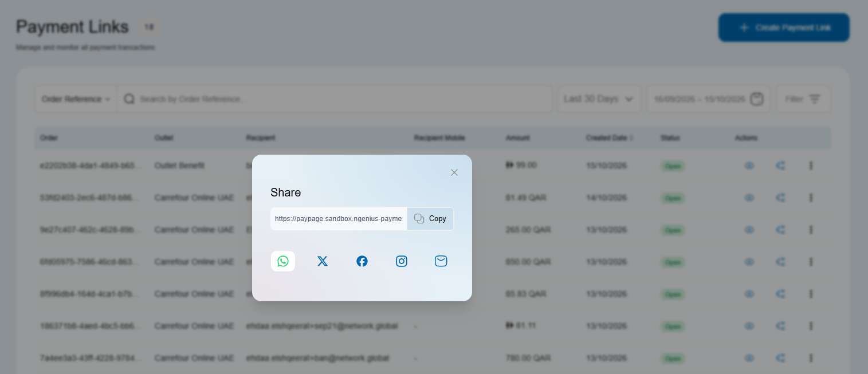Open the calendar date picker icon
The image size is (868, 374).
[x=757, y=99]
